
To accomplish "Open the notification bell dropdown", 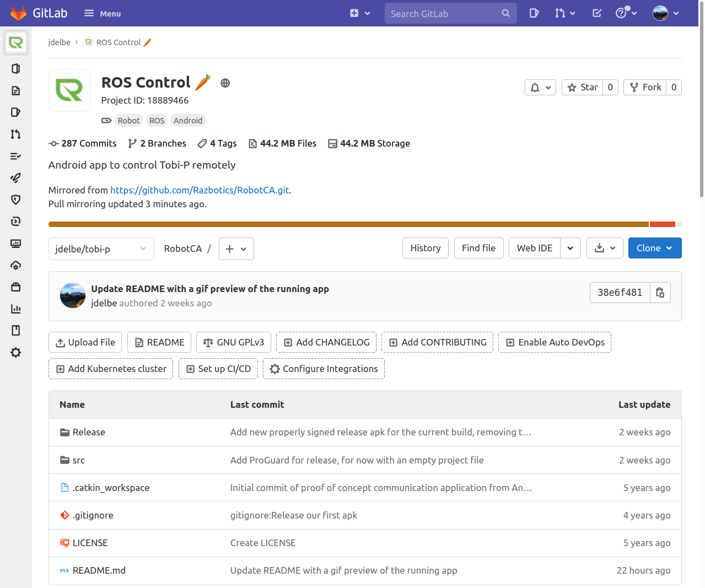I will (540, 87).
